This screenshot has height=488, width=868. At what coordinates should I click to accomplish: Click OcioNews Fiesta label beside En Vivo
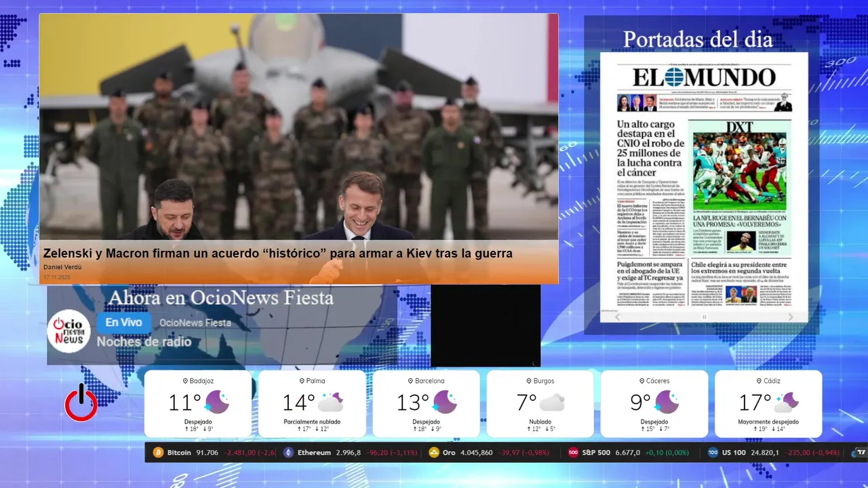(195, 323)
